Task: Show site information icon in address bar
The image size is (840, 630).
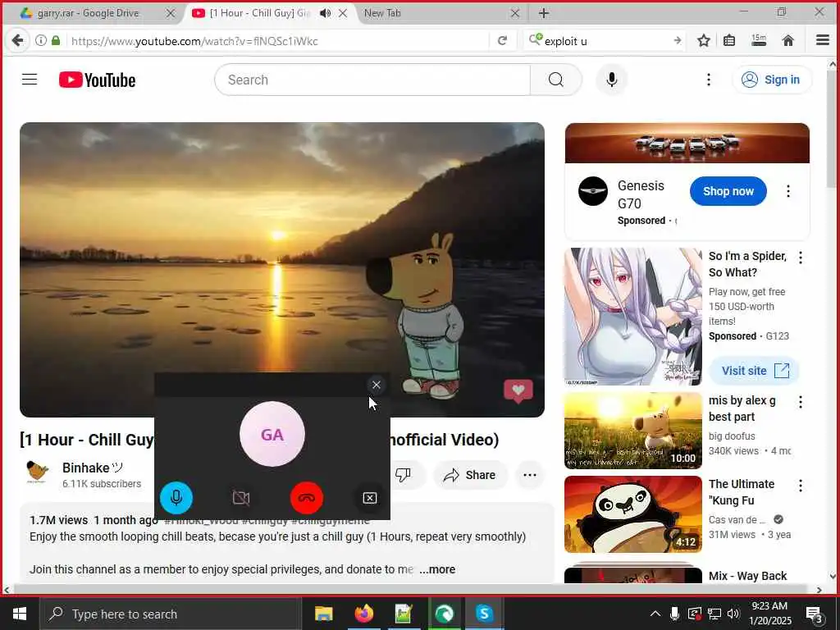Action: pyautogui.click(x=41, y=41)
